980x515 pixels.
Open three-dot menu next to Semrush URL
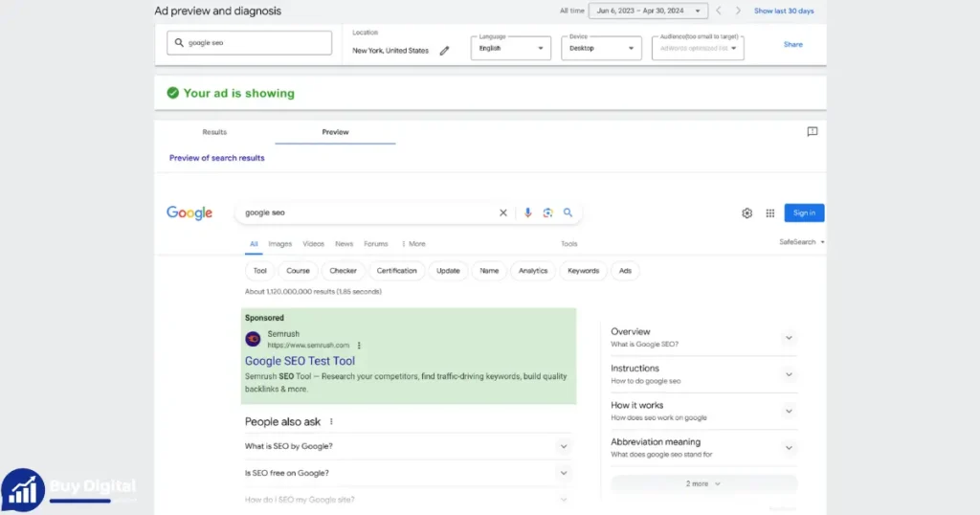359,345
